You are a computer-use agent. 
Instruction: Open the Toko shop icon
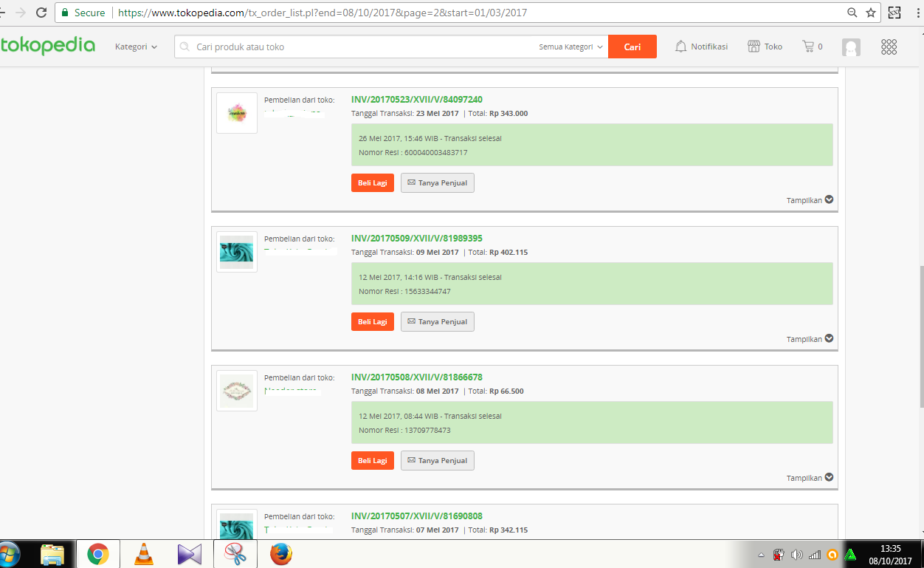[765, 47]
